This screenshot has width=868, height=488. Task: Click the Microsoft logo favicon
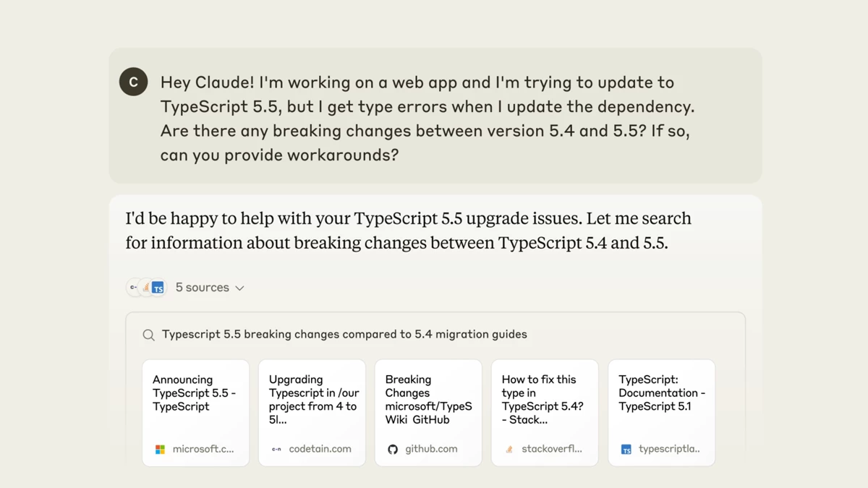pos(160,449)
